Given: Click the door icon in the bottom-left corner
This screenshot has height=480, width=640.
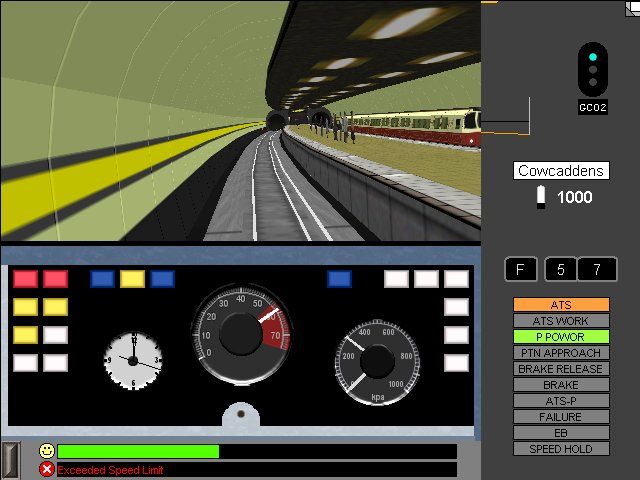Looking at the screenshot, I should click(x=10, y=459).
